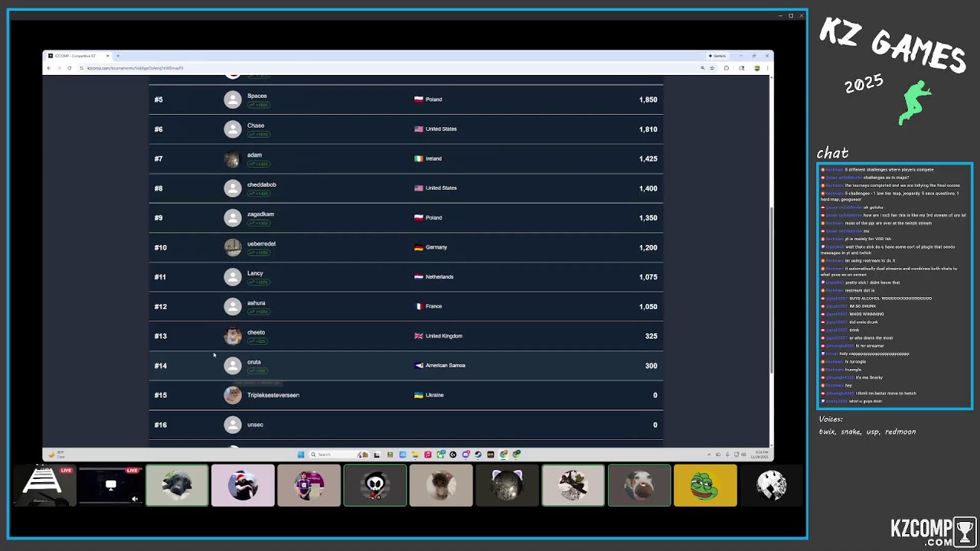Click ueberredet's avatar in row #10

233,247
